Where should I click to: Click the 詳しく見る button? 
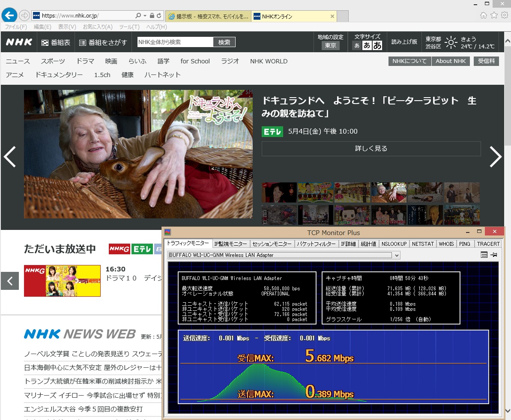tap(371, 149)
